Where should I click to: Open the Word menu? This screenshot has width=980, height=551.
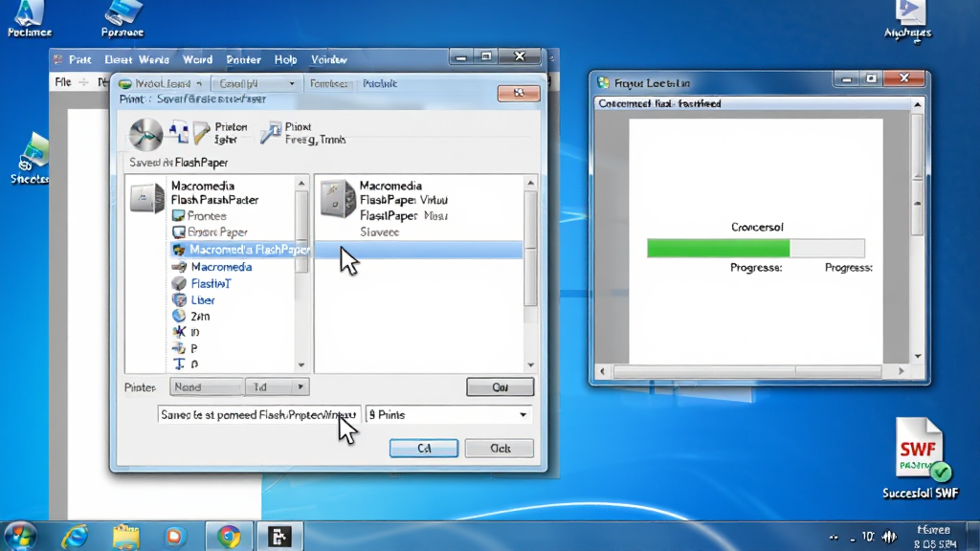(197, 60)
